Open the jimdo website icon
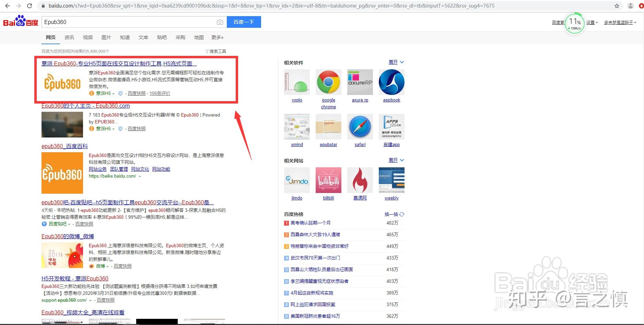Screen dimensions: 644x325 pyautogui.click(x=297, y=180)
